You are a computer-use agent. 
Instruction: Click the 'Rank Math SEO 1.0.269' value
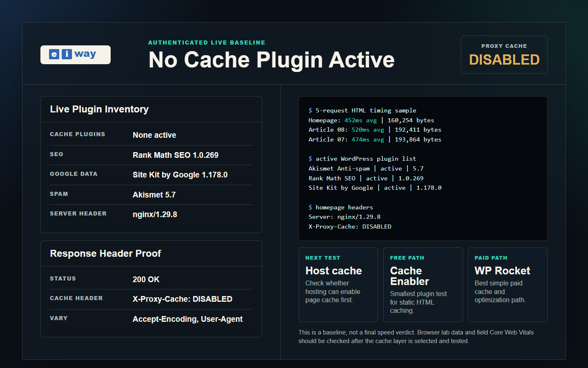176,155
